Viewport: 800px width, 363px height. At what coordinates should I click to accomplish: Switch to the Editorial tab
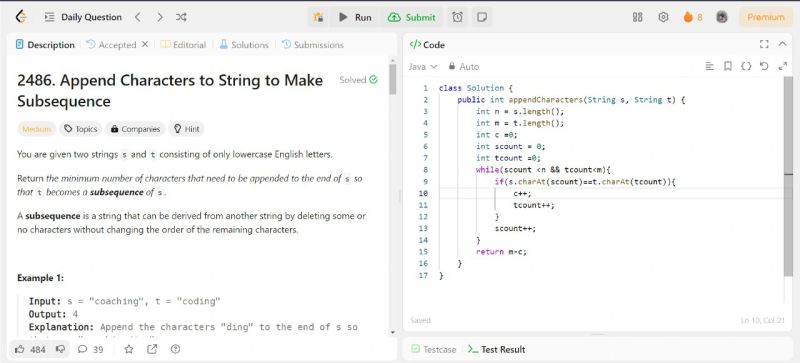point(183,45)
